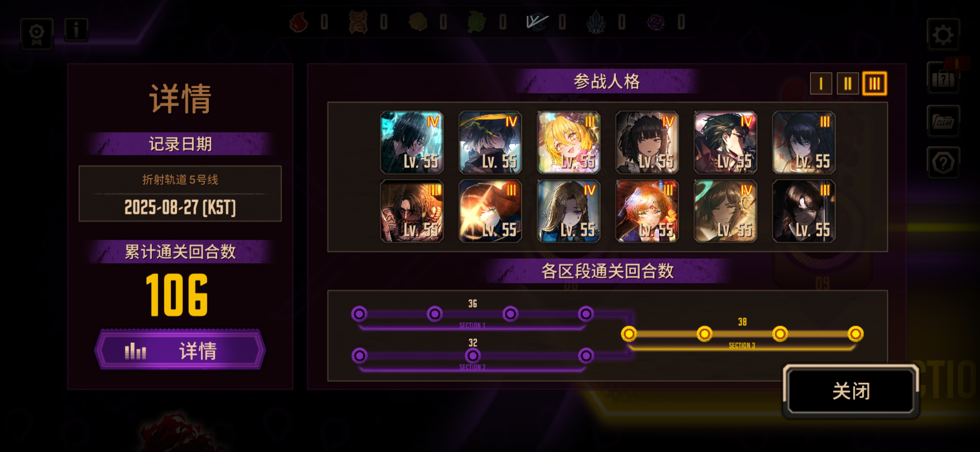Select the maid character portrait
980x452 pixels.
click(x=647, y=143)
